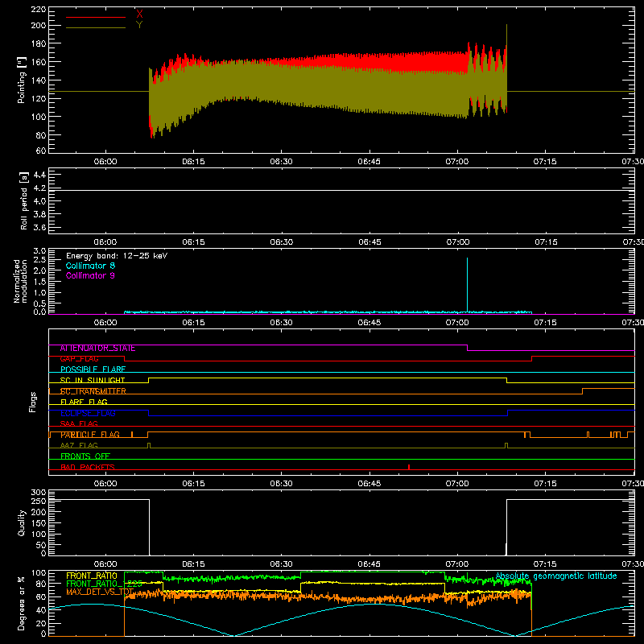Click the 300 tick label on Quality axis
This screenshot has height=644, width=644.
point(38,493)
